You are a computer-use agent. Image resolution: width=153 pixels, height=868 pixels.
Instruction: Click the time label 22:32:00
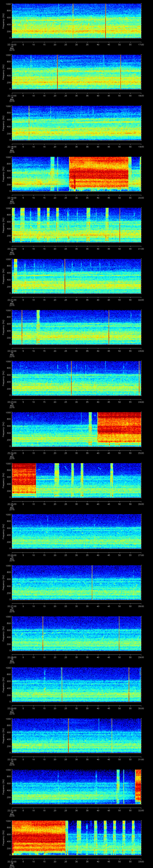click(12, 861)
